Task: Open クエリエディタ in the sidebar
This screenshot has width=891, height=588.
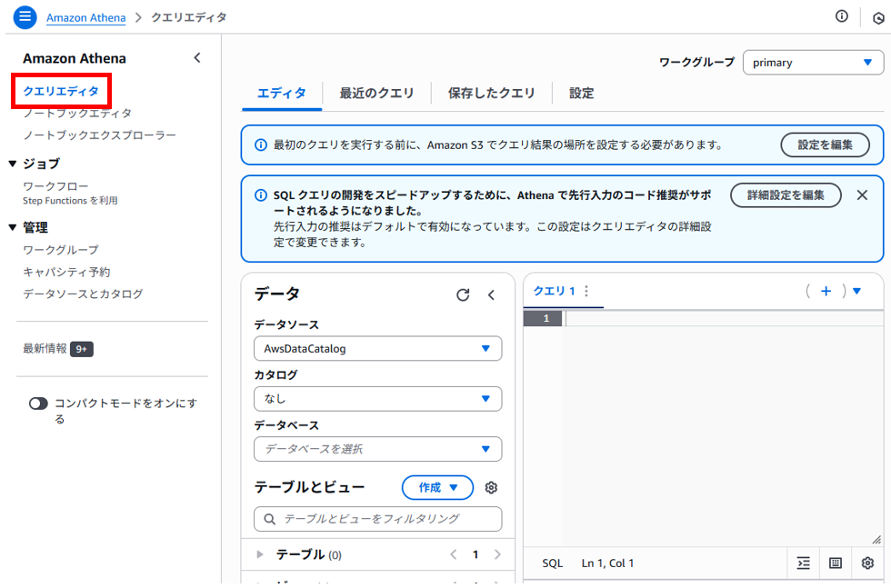Action: coord(61,91)
